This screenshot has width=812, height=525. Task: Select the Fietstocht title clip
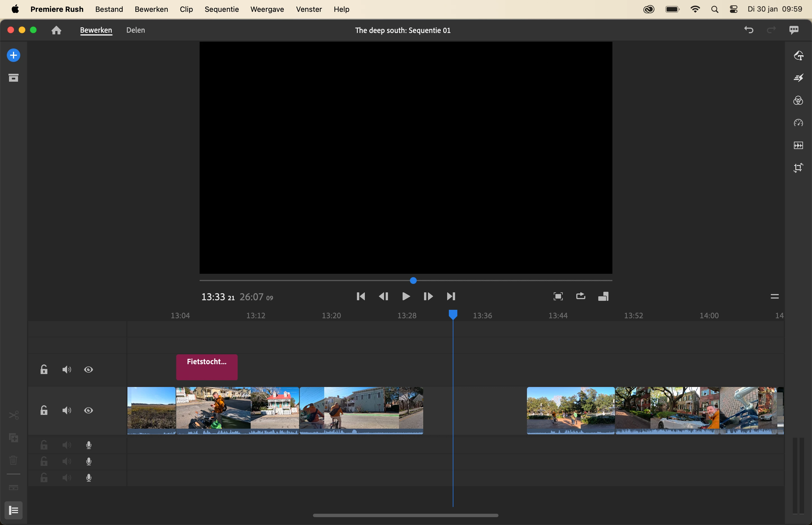click(207, 367)
